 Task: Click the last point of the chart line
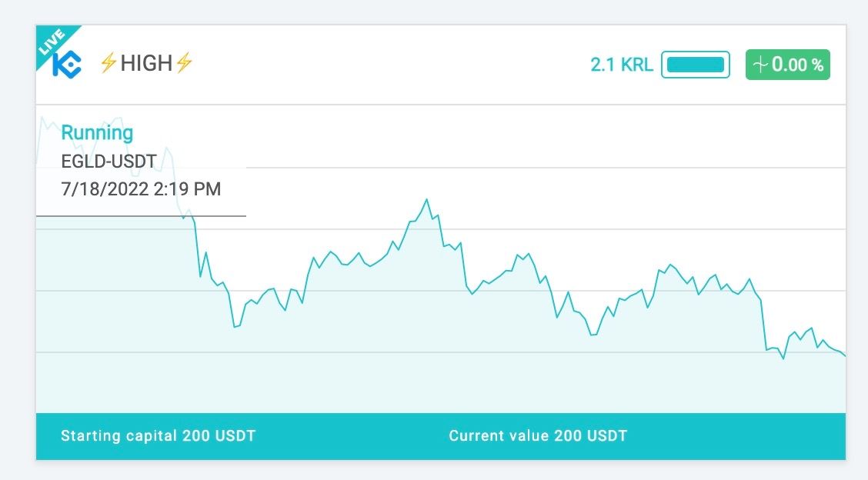pyautogui.click(x=844, y=355)
